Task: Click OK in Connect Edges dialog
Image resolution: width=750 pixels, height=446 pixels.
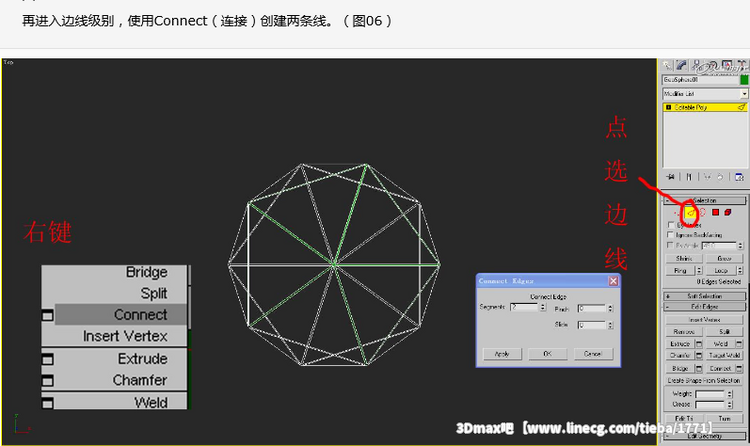Action: [548, 354]
